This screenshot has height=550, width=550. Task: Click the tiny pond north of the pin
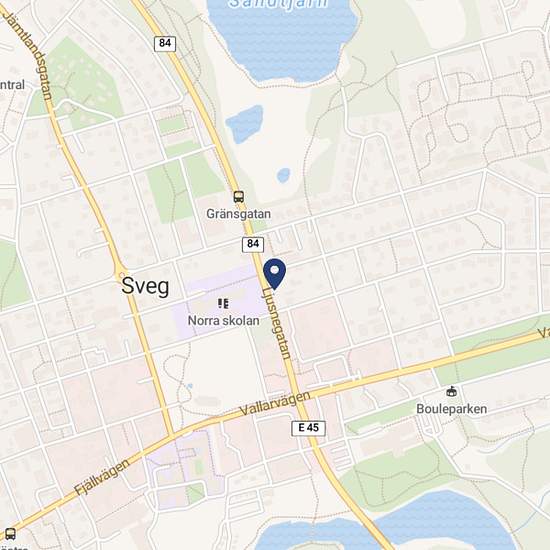point(283,175)
